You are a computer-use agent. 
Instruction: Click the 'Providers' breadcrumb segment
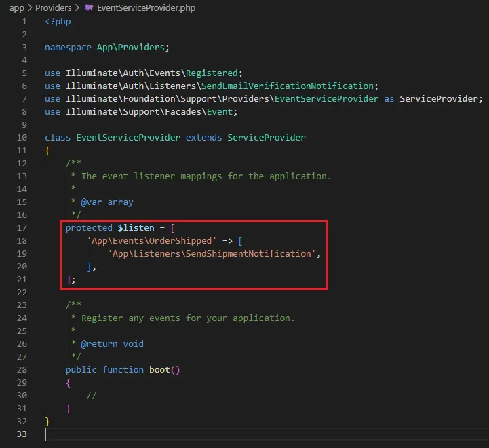click(54, 7)
